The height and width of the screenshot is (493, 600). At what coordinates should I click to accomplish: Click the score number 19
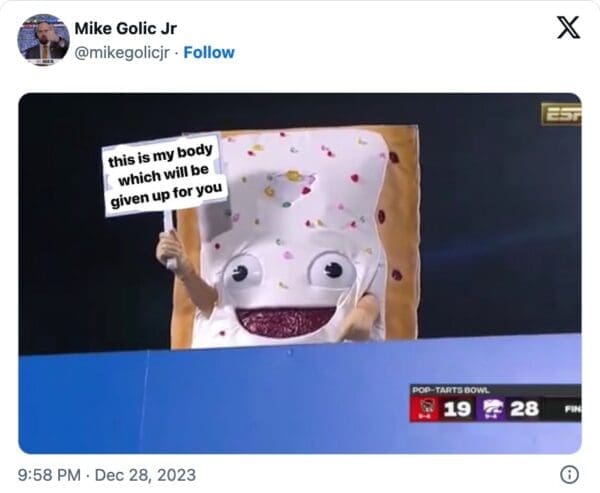[457, 409]
